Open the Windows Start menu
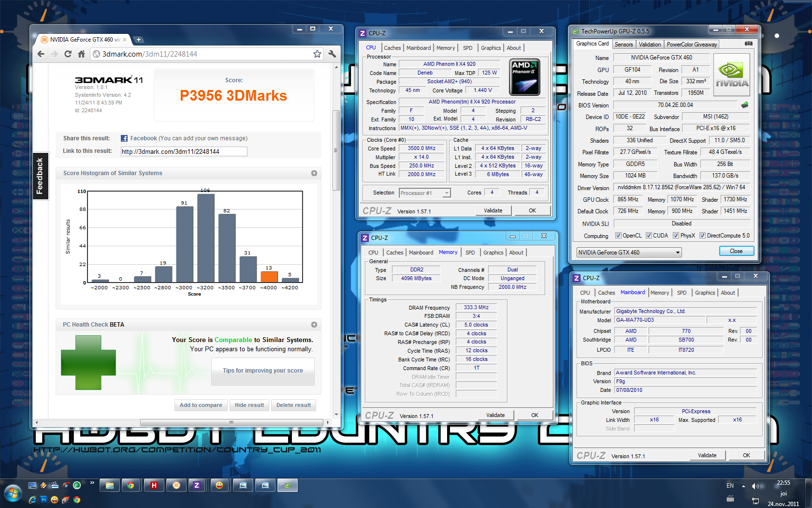 [13, 493]
